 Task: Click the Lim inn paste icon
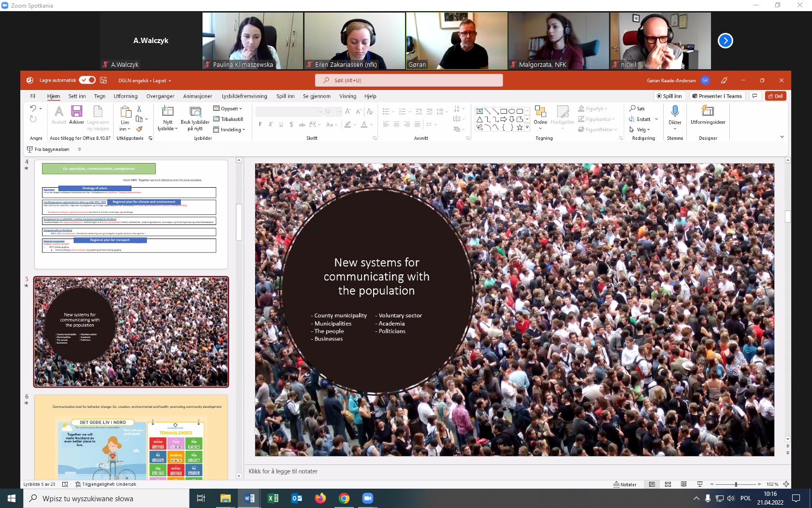[x=125, y=112]
